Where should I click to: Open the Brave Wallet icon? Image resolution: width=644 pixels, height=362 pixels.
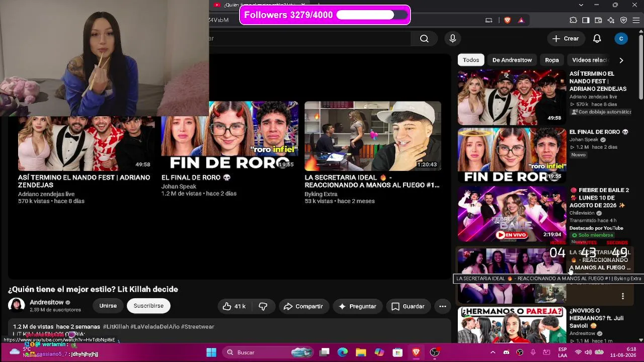pos(598,20)
